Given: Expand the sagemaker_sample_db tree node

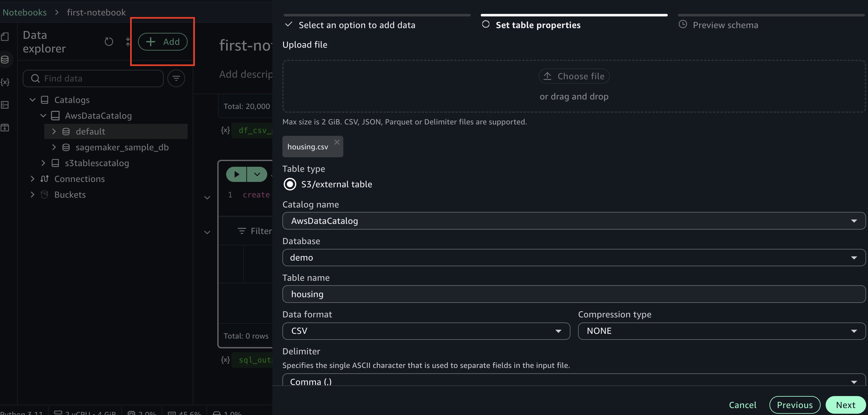Looking at the screenshot, I should [54, 147].
